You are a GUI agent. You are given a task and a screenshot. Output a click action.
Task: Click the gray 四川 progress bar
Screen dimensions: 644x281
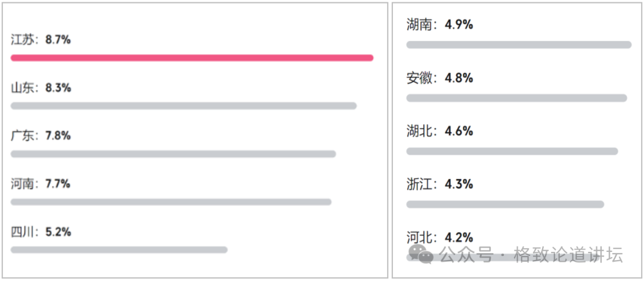pyautogui.click(x=119, y=250)
